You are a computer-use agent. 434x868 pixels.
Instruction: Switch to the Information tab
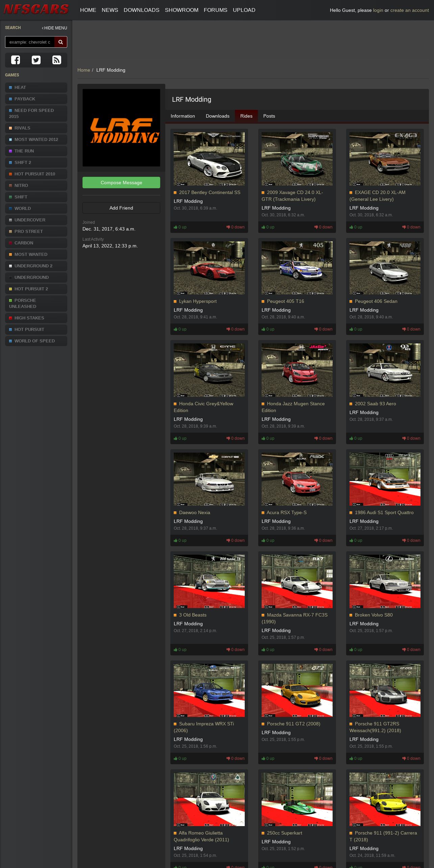point(183,116)
